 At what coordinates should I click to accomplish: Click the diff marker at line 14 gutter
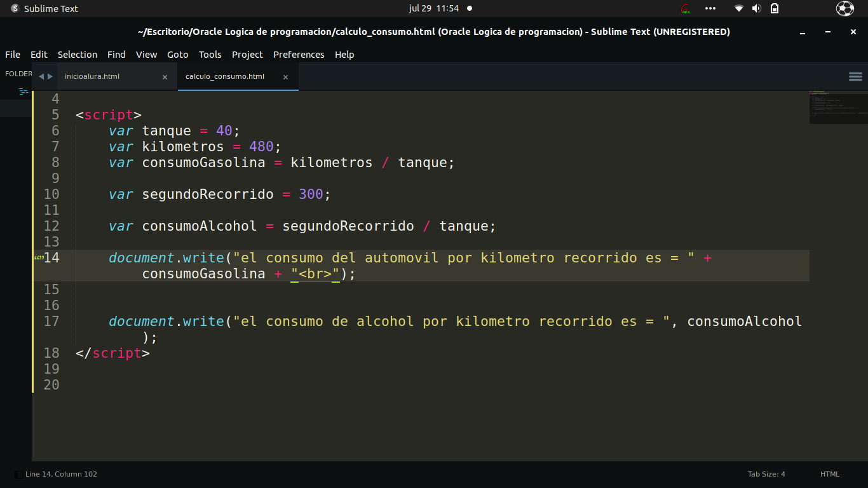tap(38, 257)
